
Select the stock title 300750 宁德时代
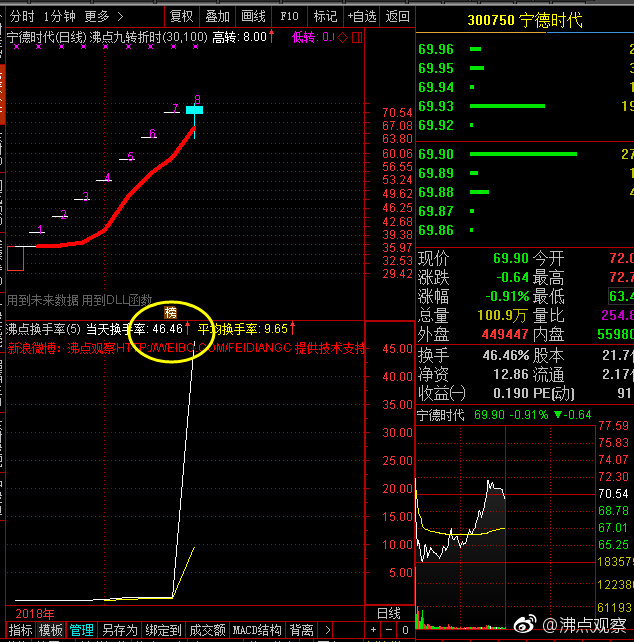click(x=525, y=20)
